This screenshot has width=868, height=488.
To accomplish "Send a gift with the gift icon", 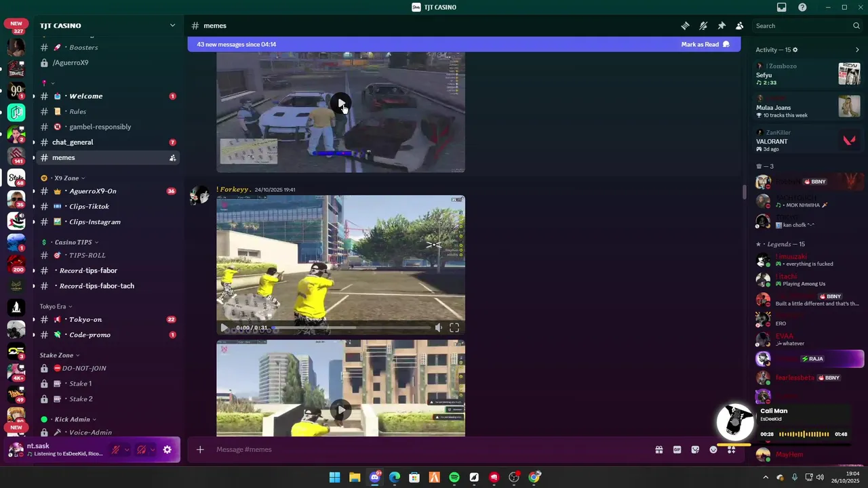I will click(x=658, y=449).
